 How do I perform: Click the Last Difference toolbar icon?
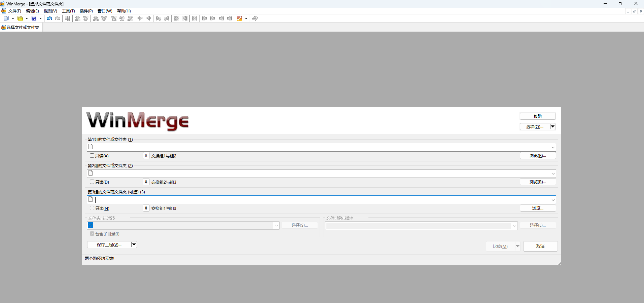pos(130,18)
